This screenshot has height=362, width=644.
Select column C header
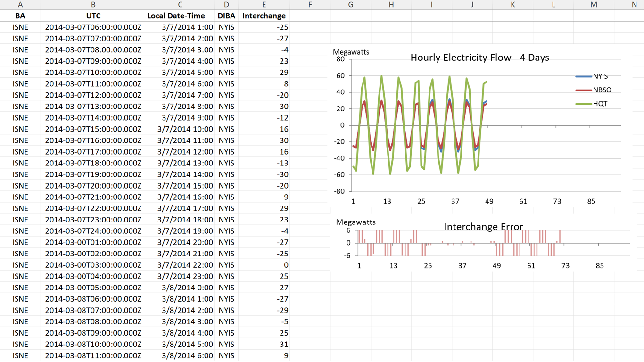click(x=180, y=5)
